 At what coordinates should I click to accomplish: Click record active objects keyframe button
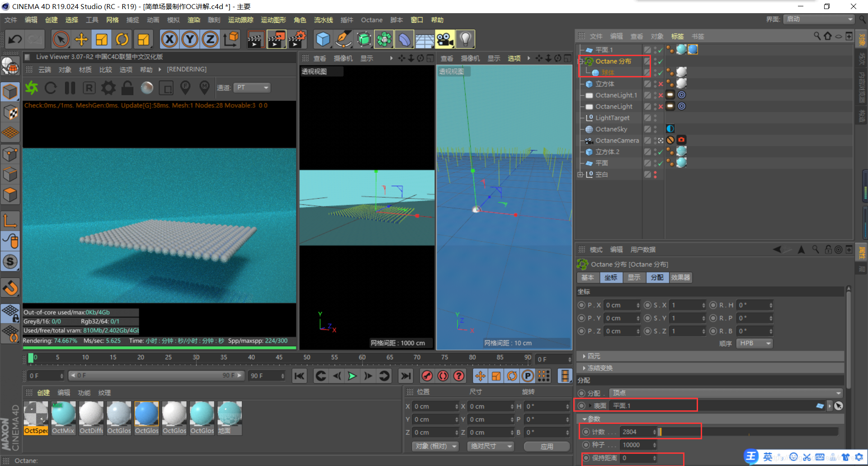point(427,376)
